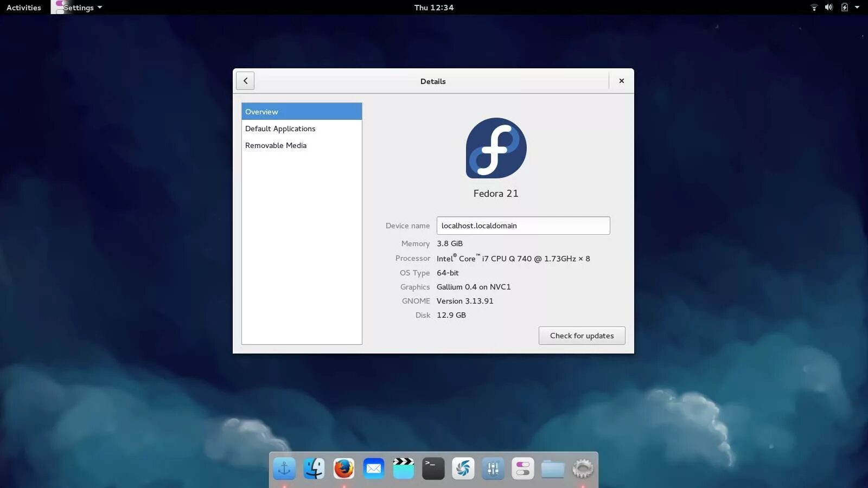868x488 pixels.
Task: Open the blue swirl app in dock
Action: click(x=463, y=468)
